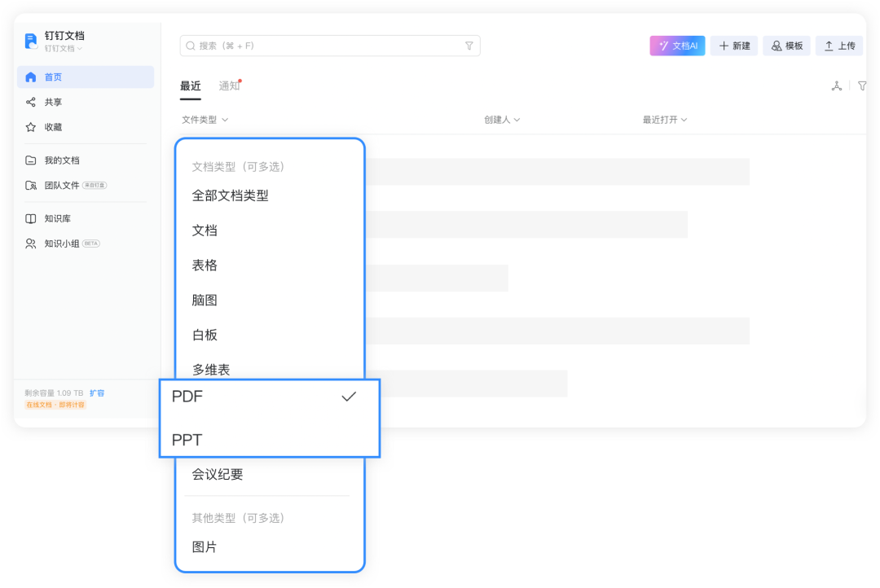
Task: Click into the 搜索 search field
Action: pyautogui.click(x=326, y=46)
